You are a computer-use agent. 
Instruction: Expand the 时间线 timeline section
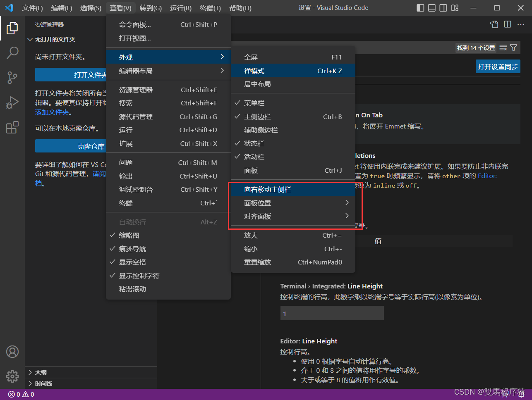91,383
